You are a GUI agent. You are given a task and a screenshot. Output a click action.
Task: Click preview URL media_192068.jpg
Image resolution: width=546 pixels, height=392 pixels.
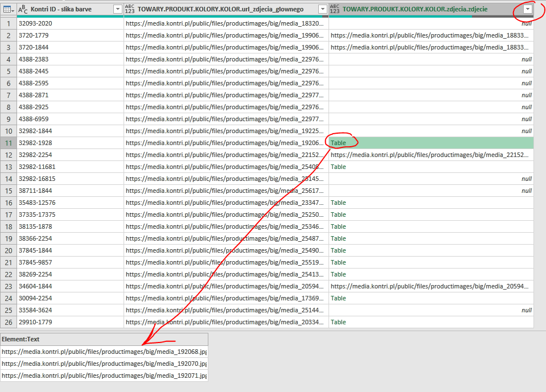[104, 352]
